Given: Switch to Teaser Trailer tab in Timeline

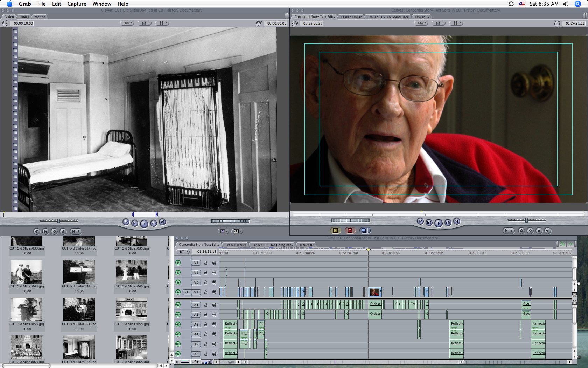Looking at the screenshot, I should [236, 245].
